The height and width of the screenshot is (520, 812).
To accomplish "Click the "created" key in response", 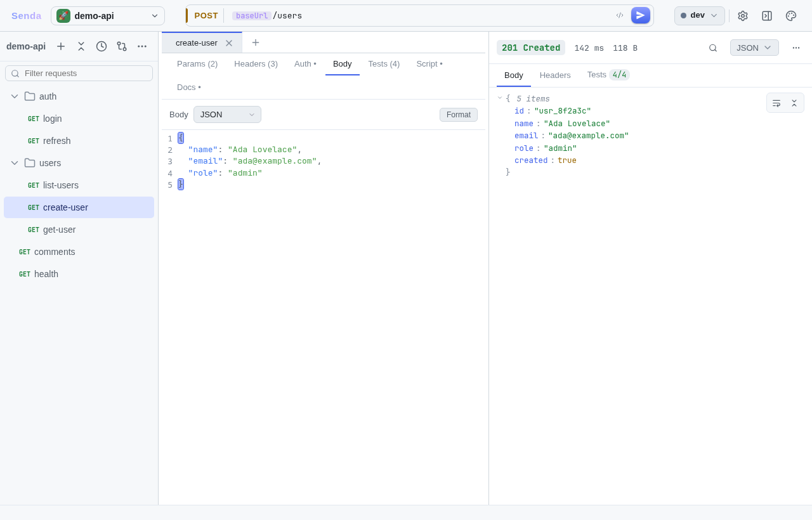I will [x=531, y=160].
